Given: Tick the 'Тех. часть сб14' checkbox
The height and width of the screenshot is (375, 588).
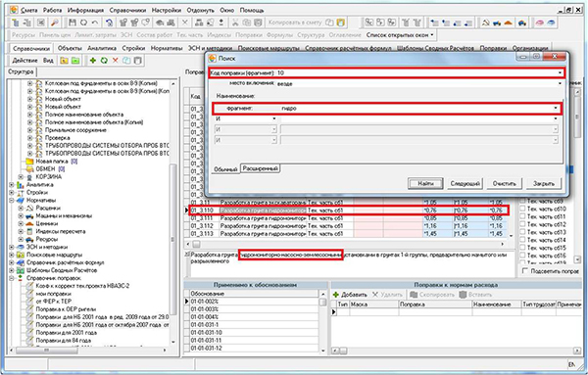Looking at the screenshot, I should click(x=522, y=240).
